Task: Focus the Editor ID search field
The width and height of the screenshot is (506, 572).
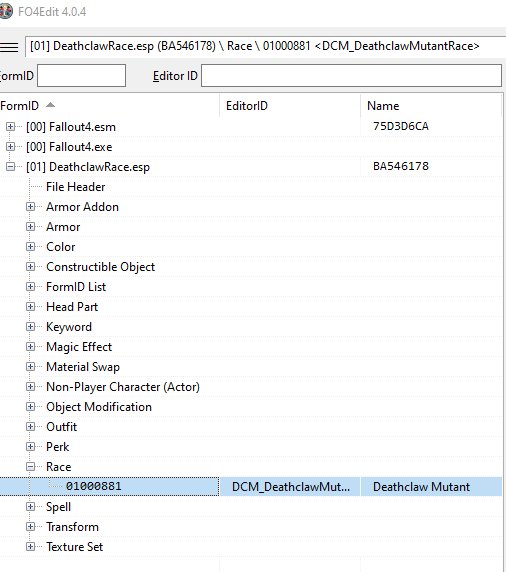Action: point(351,76)
